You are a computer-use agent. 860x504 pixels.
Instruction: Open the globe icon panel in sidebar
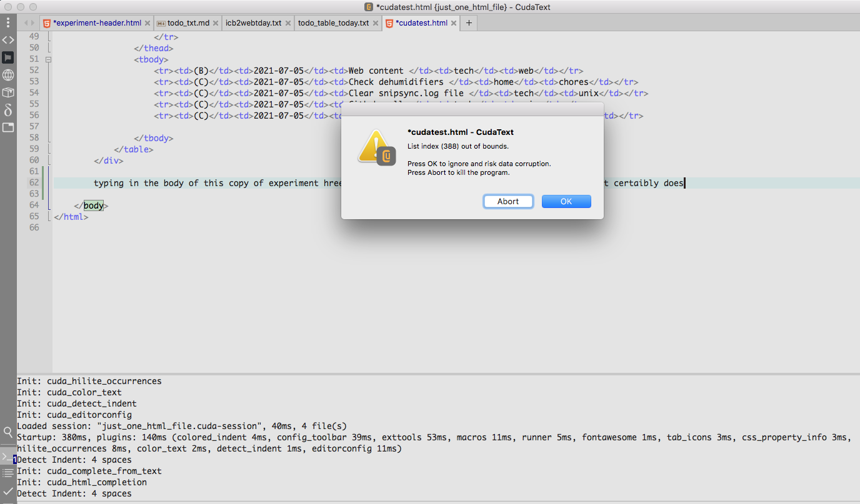click(8, 75)
